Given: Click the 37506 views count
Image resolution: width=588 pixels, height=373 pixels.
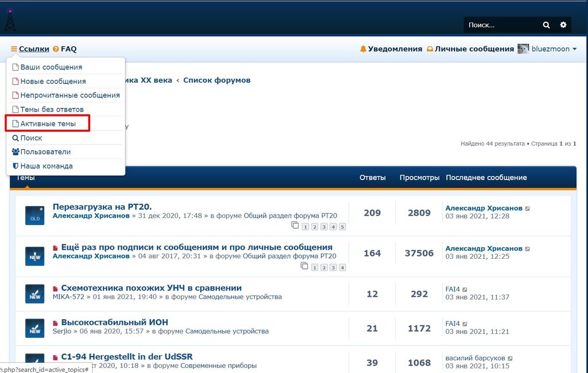Looking at the screenshot, I should pyautogui.click(x=419, y=254).
